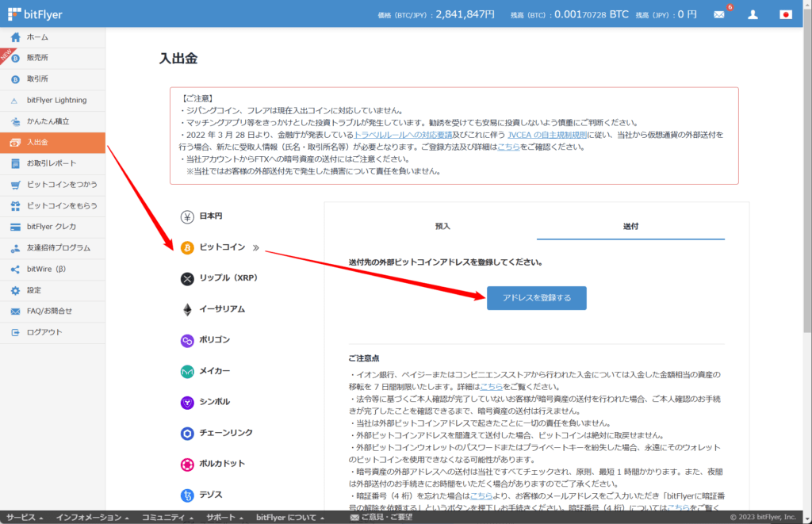Open the user account profile icon

pos(753,14)
